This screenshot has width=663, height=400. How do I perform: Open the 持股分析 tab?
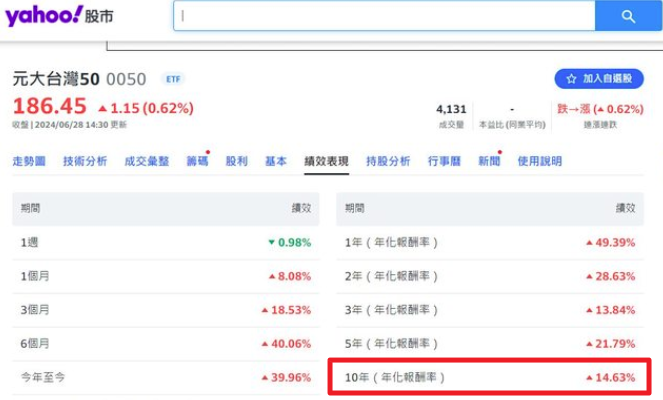pyautogui.click(x=388, y=161)
